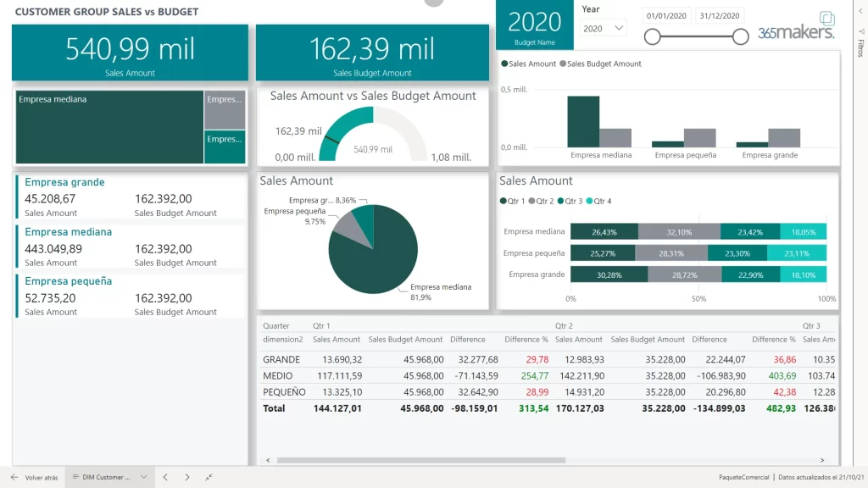The width and height of the screenshot is (868, 488).
Task: Click the Volver atrás back arrow
Action: (16, 477)
